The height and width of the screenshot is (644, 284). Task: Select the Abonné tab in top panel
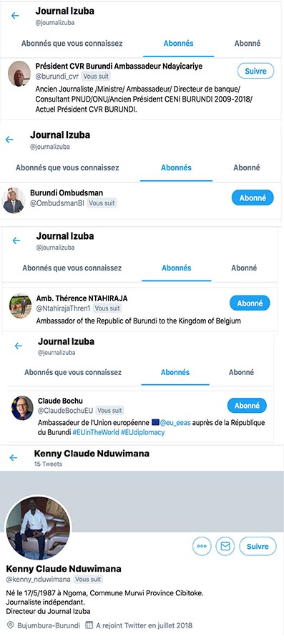pos(247,43)
